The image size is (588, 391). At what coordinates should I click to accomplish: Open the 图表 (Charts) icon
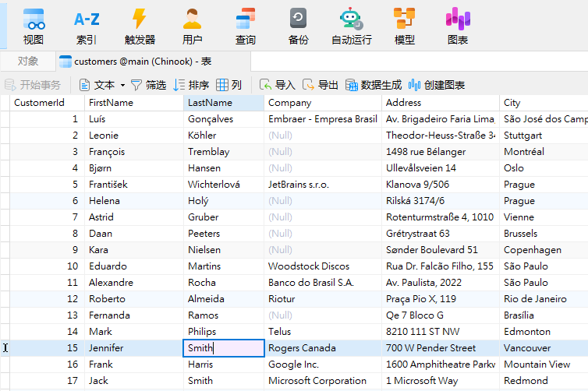(x=458, y=26)
